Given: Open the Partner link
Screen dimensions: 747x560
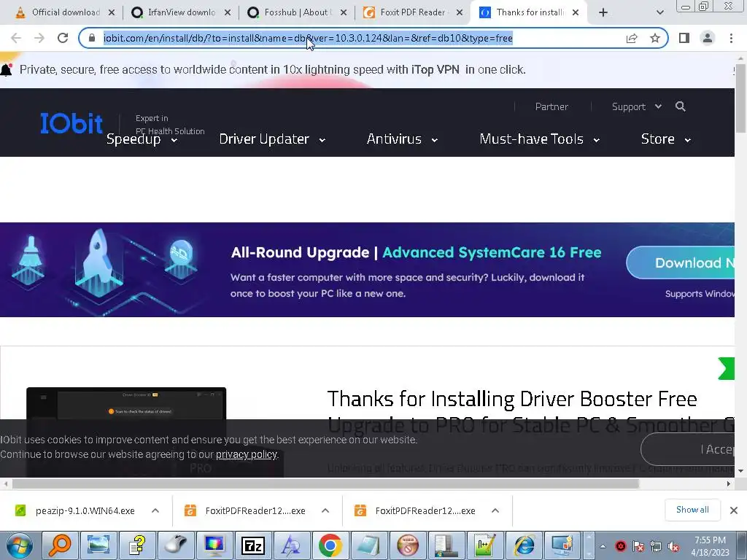Looking at the screenshot, I should click(551, 106).
